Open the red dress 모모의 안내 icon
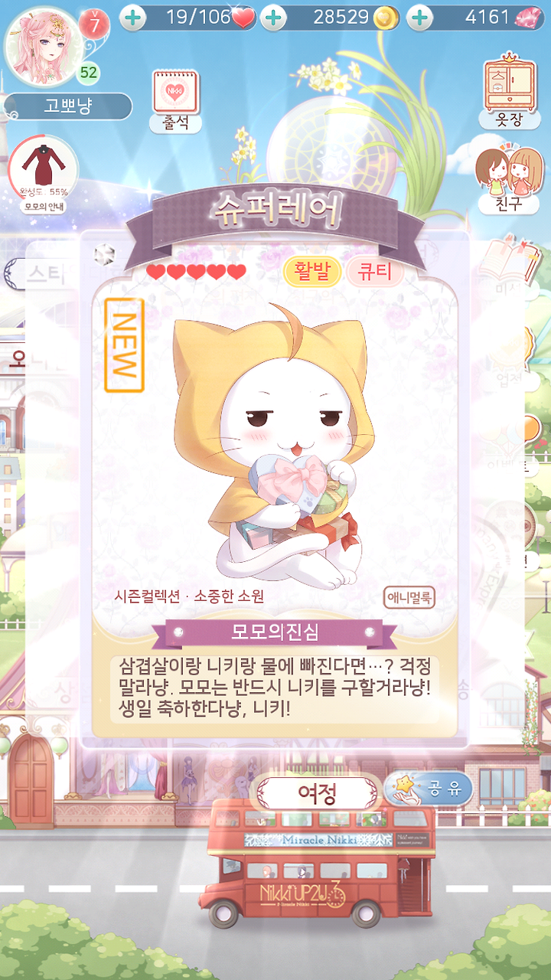 click(x=43, y=174)
